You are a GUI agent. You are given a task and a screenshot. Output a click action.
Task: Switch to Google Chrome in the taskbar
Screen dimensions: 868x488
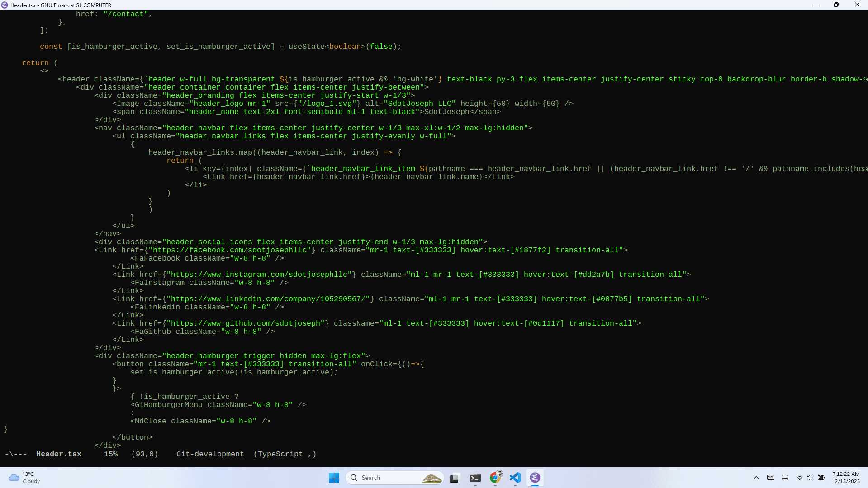pos(495,478)
